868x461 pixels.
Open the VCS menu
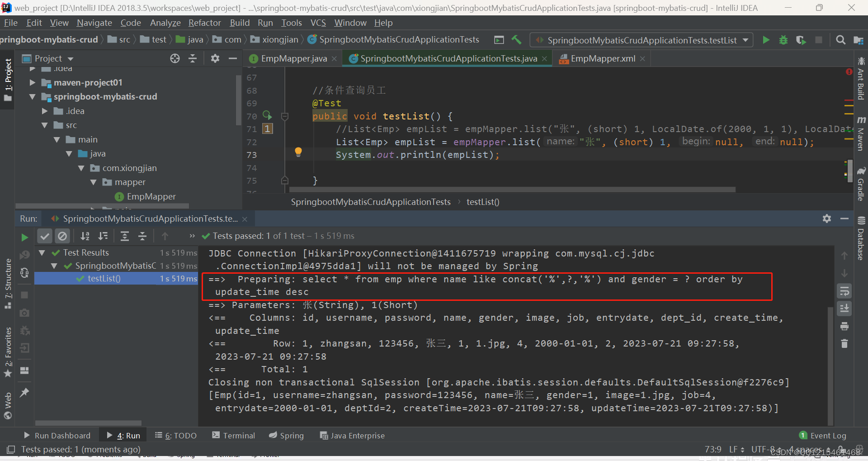pos(318,23)
